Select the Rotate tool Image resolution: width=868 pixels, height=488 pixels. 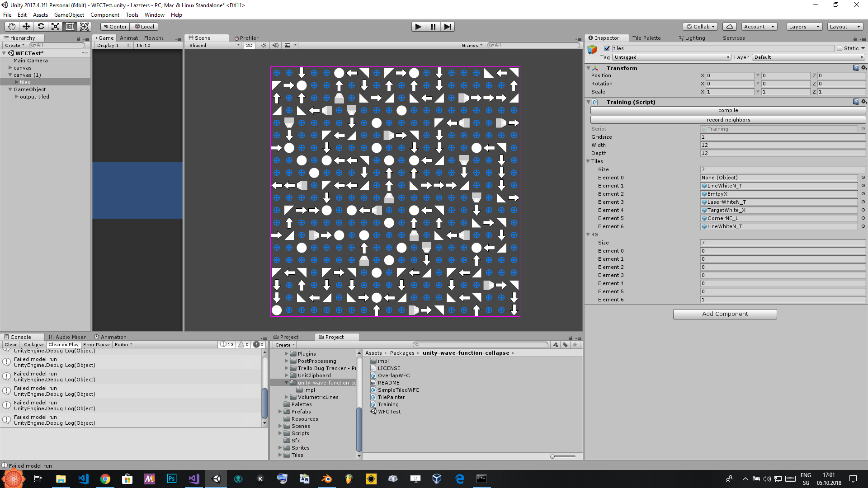[41, 27]
